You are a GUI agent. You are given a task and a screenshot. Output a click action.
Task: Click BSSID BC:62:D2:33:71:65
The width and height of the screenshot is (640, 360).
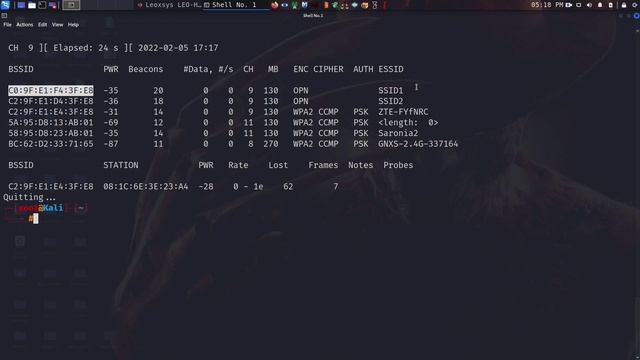(x=51, y=144)
